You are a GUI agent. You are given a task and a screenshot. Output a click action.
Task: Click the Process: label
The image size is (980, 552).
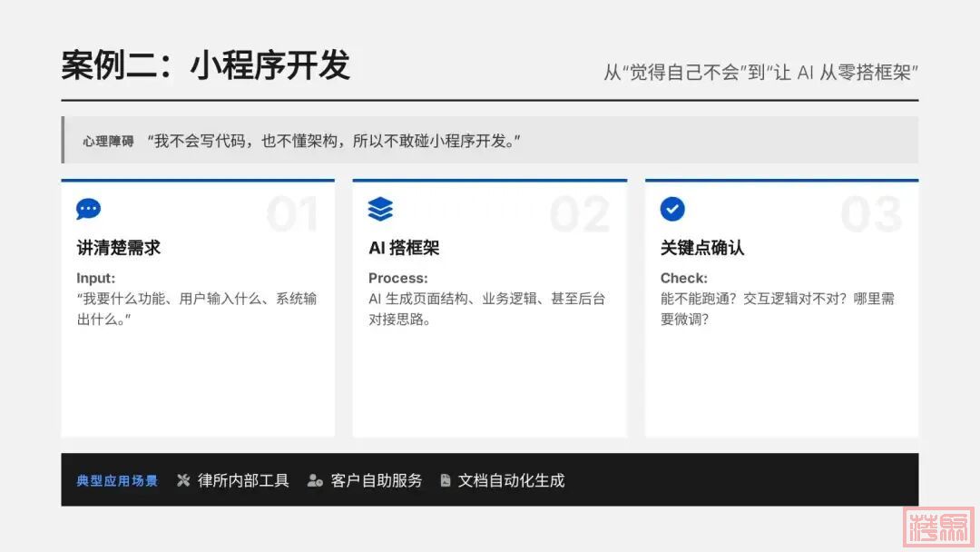397,278
